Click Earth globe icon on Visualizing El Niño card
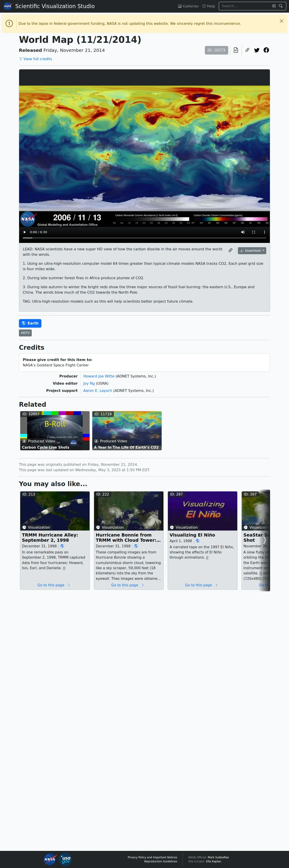The image size is (289, 868). (x=197, y=541)
